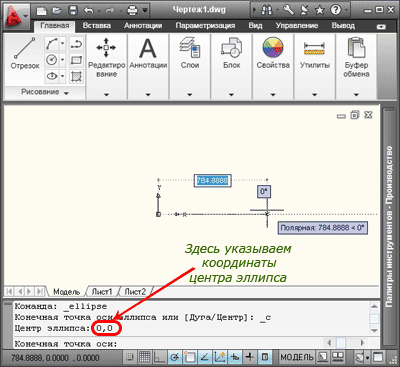Click the distance input field 784.8888
Image resolution: width=400 pixels, height=367 pixels.
coord(212,181)
